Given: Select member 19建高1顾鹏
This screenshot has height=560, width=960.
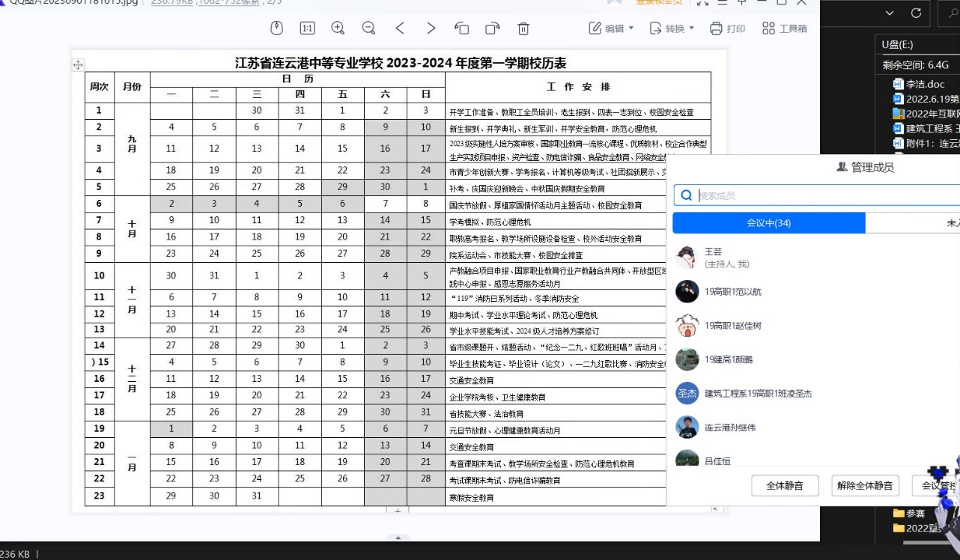Looking at the screenshot, I should click(x=816, y=359).
